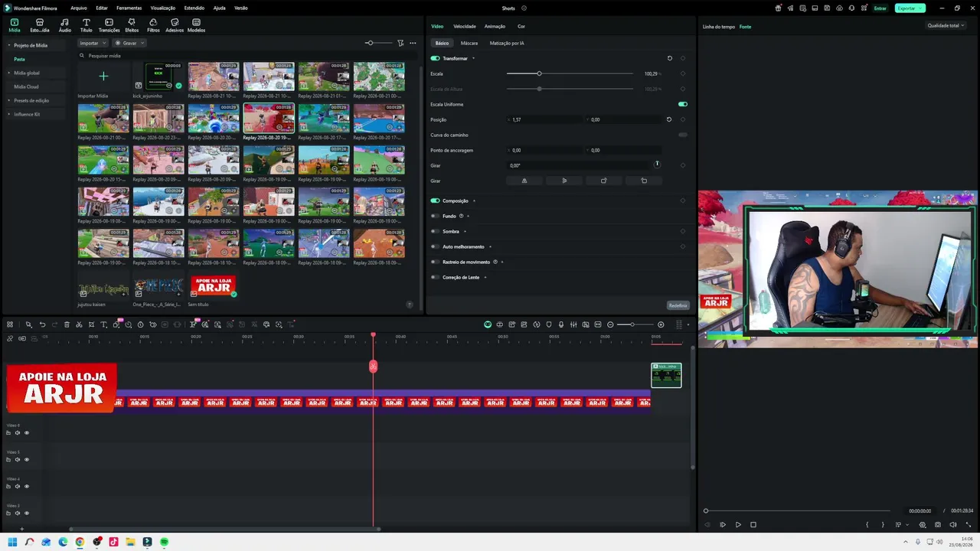Stop the preview with the stop button
Viewport: 980px width, 551px height.
pos(753,525)
